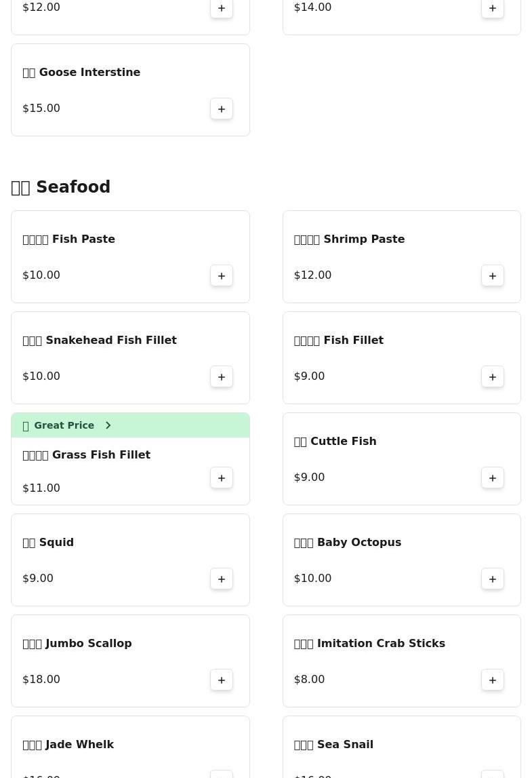Add Cuttle Fish to cart

[x=493, y=478]
